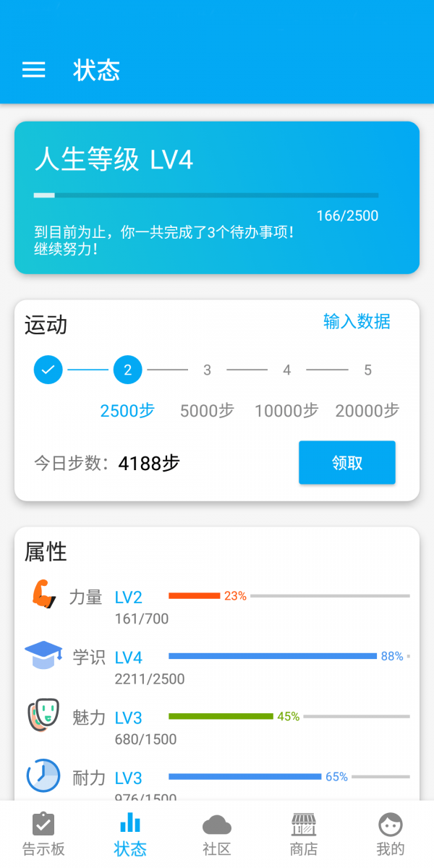The image size is (434, 868).
Task: Select the active step 2 milestone circle
Action: coord(127,370)
